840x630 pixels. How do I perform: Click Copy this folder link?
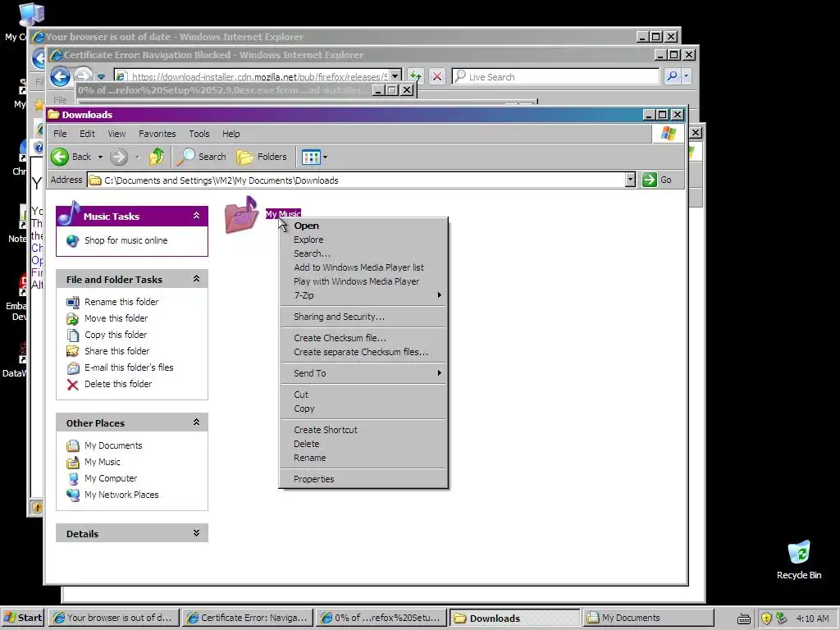(116, 335)
